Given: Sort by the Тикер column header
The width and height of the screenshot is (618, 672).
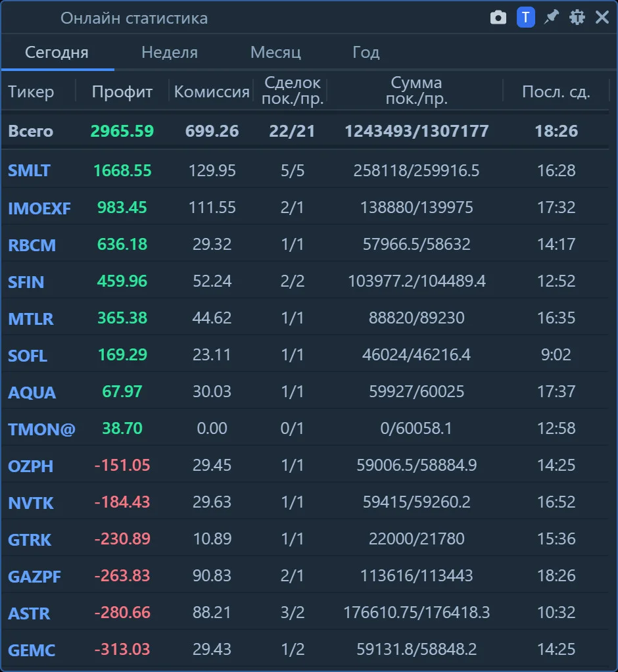Looking at the screenshot, I should [x=32, y=91].
